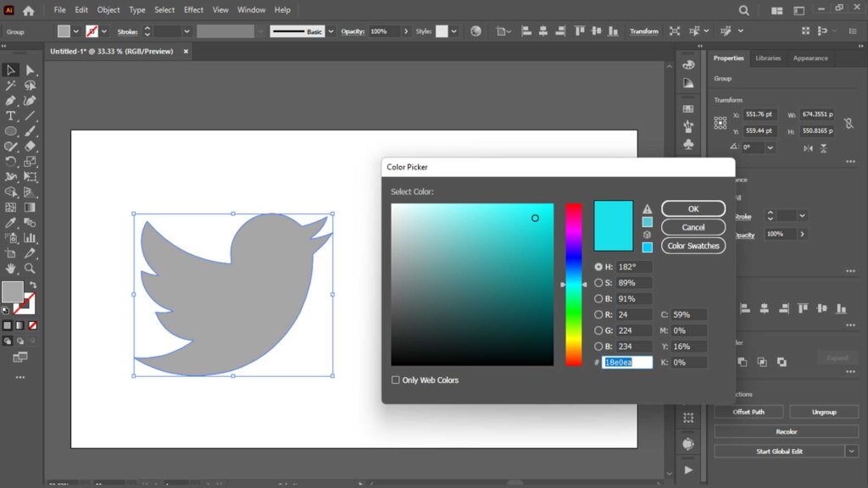This screenshot has height=488, width=868.
Task: Select the Direct Selection tool
Action: [30, 70]
